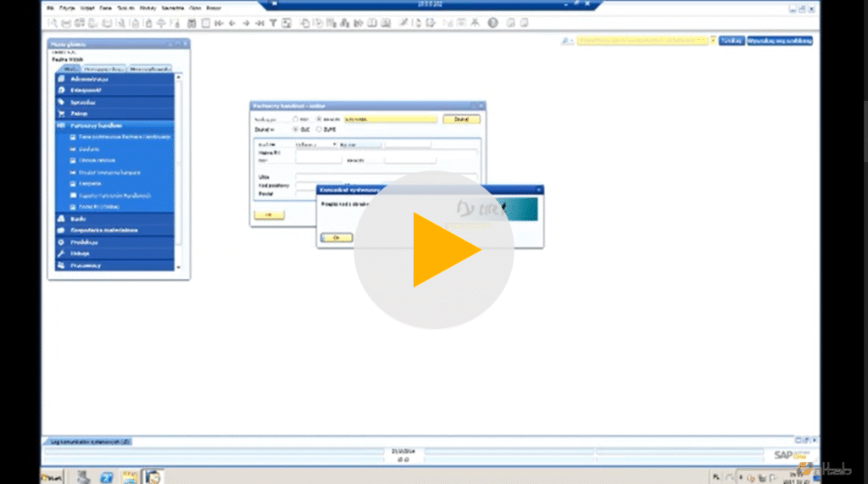Switch to the second tab of the main menu
The width and height of the screenshot is (868, 484).
coord(104,70)
